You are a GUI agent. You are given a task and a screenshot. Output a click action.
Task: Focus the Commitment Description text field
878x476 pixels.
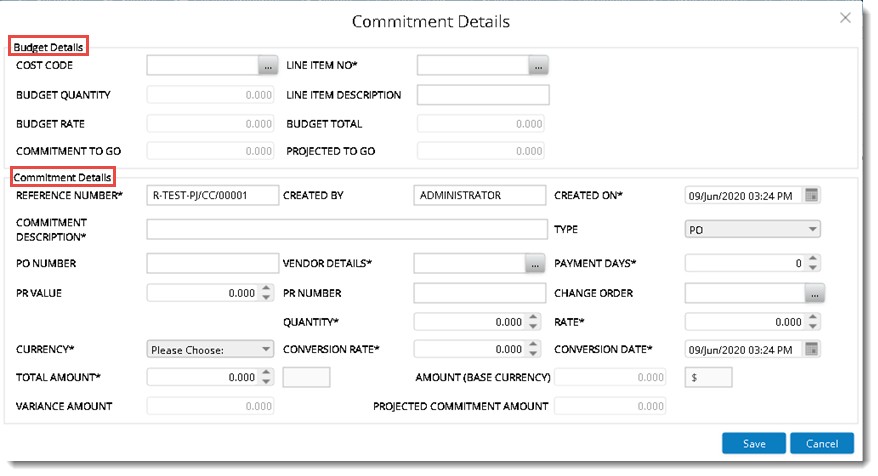[347, 230]
